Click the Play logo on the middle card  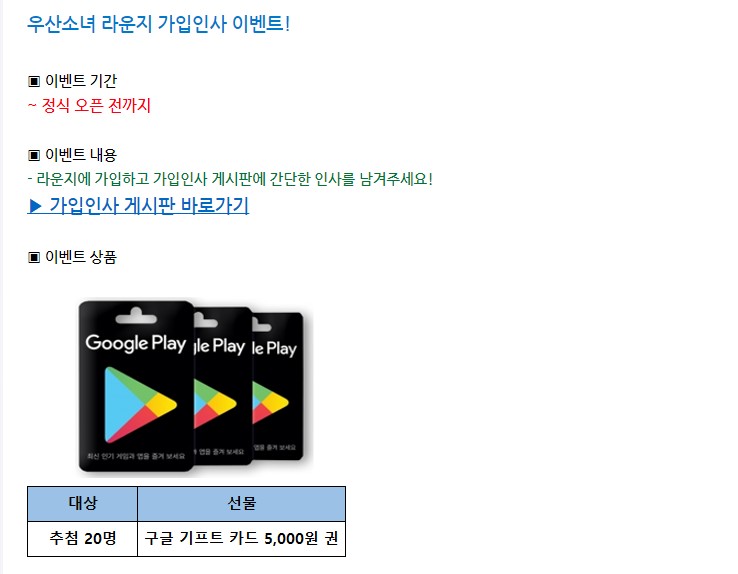215,404
